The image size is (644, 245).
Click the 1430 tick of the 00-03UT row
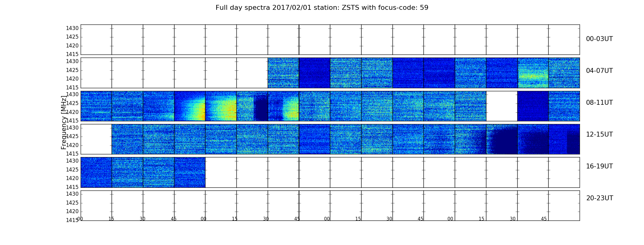[x=72, y=28]
